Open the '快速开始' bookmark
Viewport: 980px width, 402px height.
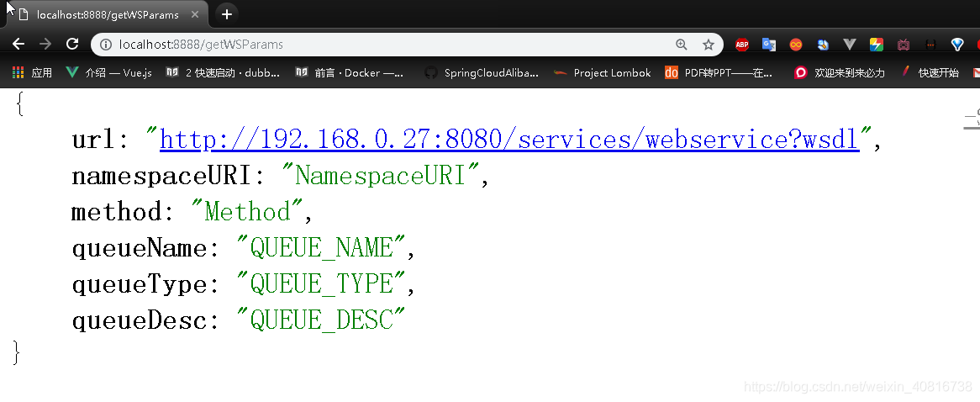[930, 72]
